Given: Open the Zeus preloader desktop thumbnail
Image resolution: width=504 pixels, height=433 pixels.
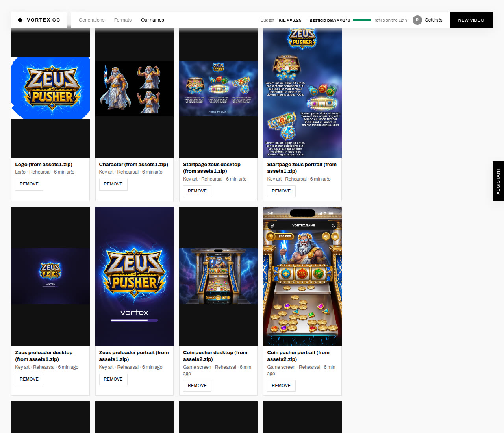Looking at the screenshot, I should 50,276.
